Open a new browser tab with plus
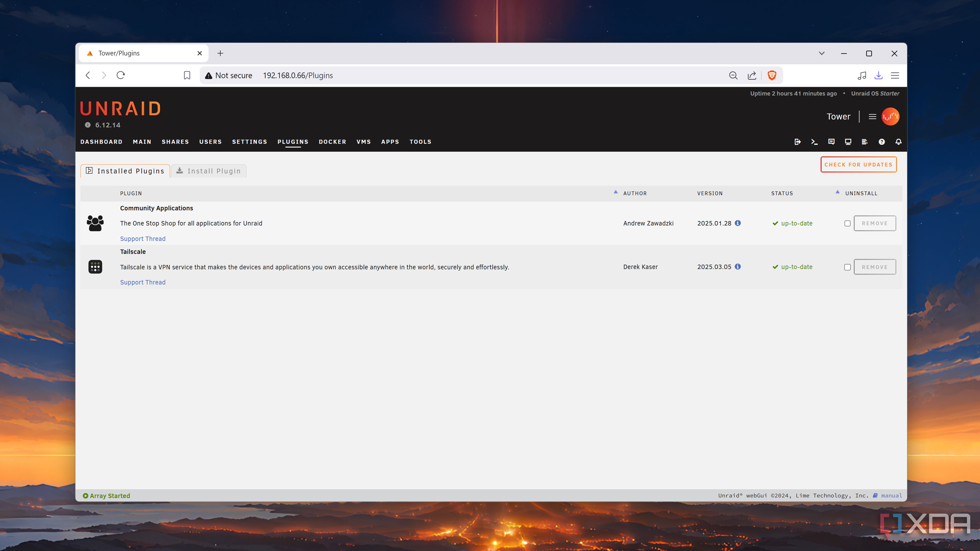Screen dimensions: 980x551 tap(220, 53)
